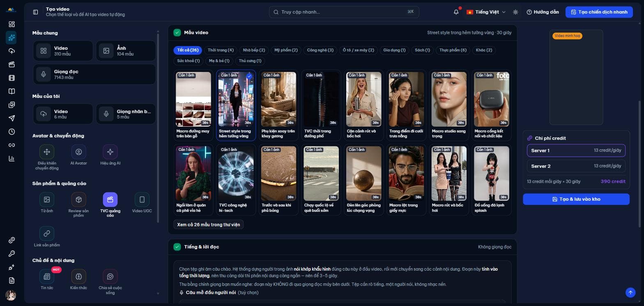Select the Video UGC option
Image resolution: width=644 pixels, height=306 pixels.
tap(142, 202)
